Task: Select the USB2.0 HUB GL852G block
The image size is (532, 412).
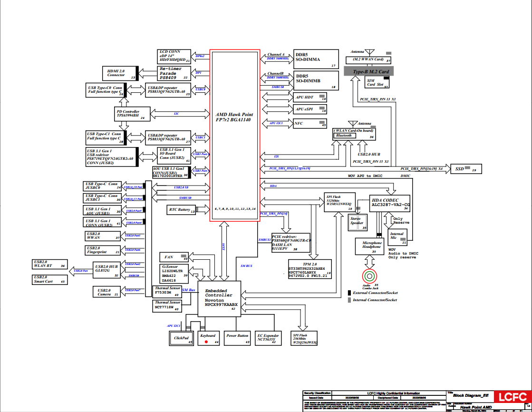Action: (106, 270)
